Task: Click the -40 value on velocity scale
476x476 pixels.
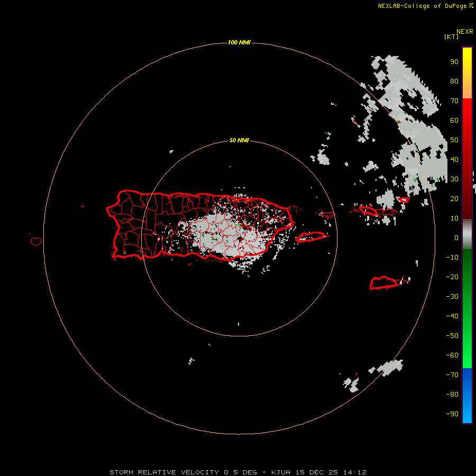Action: pyautogui.click(x=452, y=316)
